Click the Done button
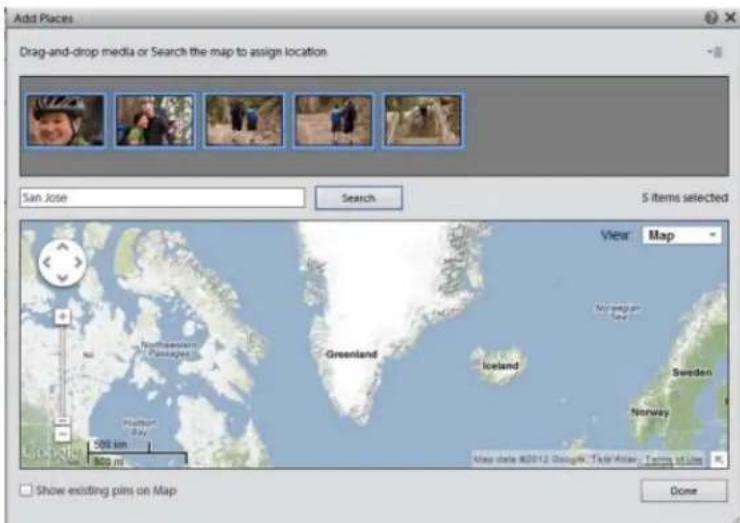The width and height of the screenshot is (740, 523). pos(683,491)
